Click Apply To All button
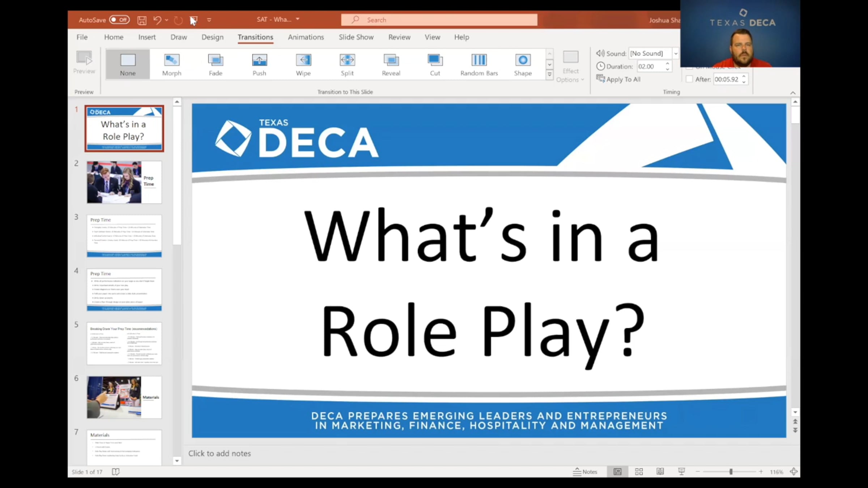The height and width of the screenshot is (488, 868). coord(618,79)
